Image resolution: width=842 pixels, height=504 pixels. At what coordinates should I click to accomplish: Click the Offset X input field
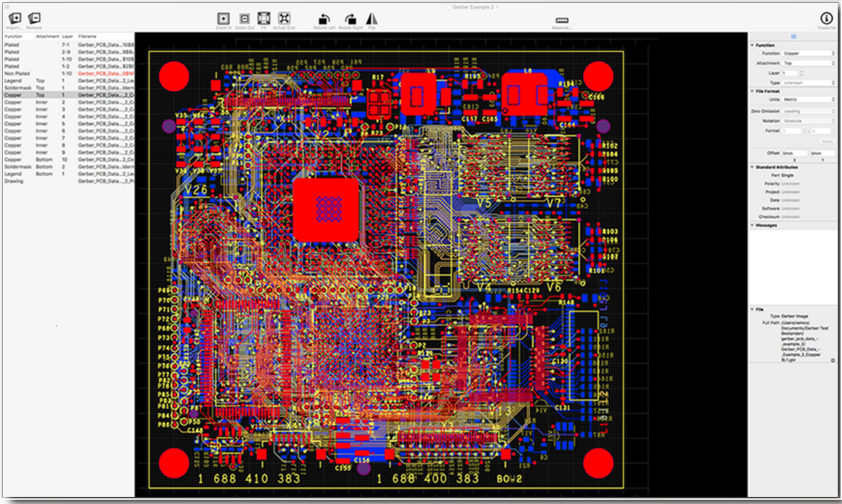click(x=794, y=153)
